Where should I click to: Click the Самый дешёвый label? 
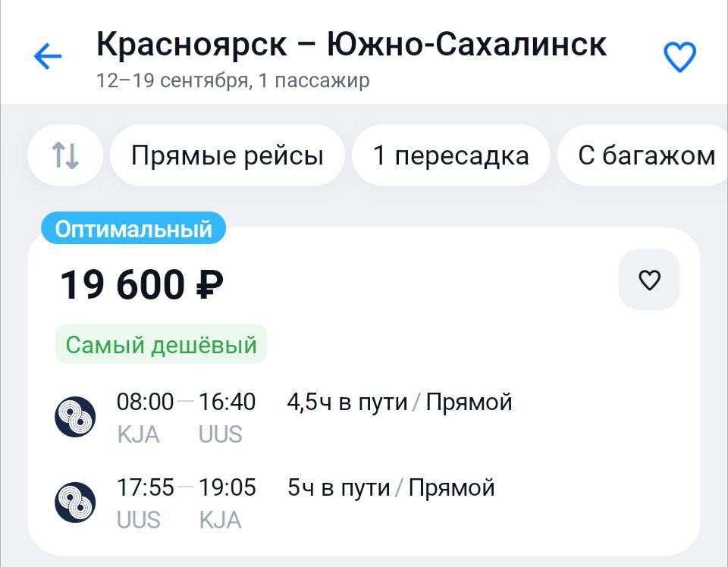coord(161,346)
